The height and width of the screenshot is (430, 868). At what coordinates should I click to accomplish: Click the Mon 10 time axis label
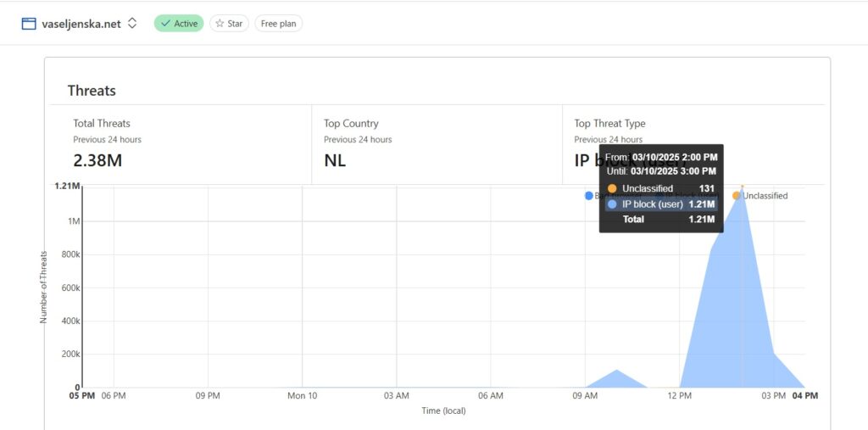pos(303,395)
